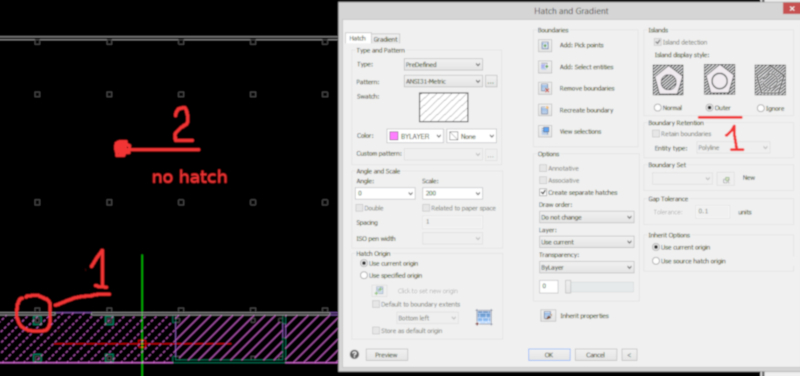Open the pattern browse ellipsis button
Viewport: 800px width, 376px height.
(x=491, y=81)
